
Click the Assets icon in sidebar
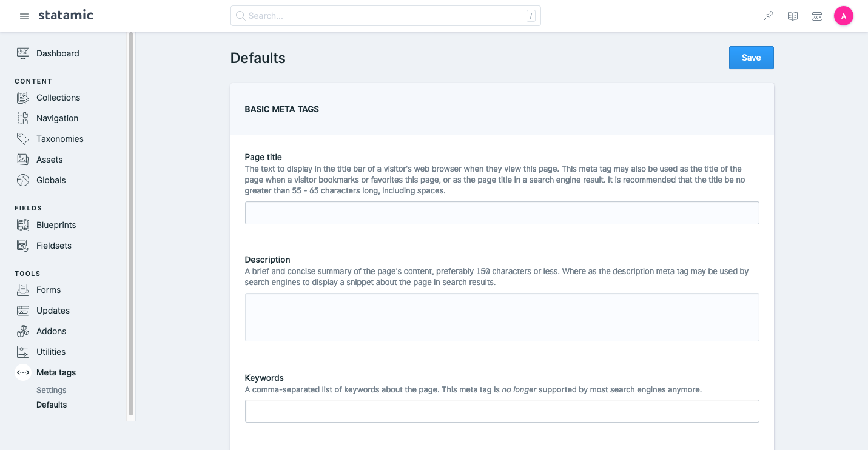tap(23, 160)
